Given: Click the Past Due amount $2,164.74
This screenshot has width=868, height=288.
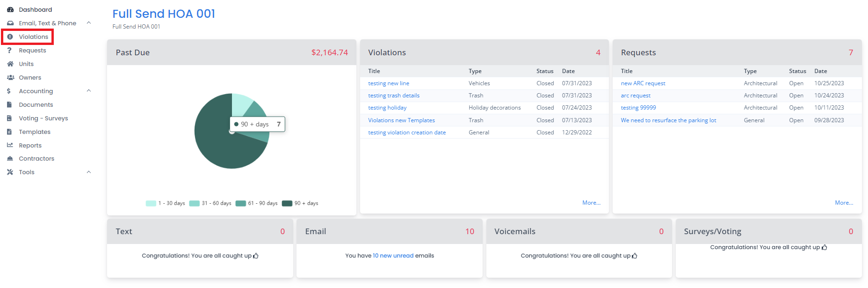Looking at the screenshot, I should [329, 52].
